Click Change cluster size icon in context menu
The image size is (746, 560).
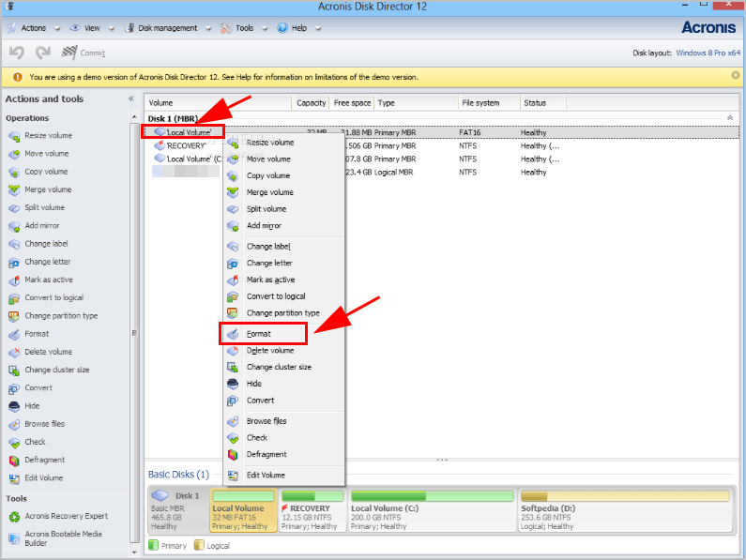tap(233, 368)
